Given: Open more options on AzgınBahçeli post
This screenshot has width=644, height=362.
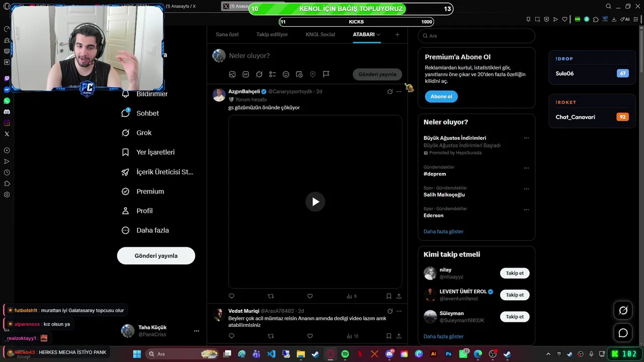Looking at the screenshot, I should click(399, 92).
